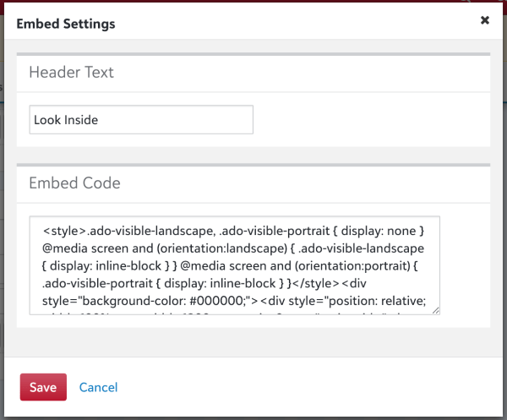
Task: Cancel the embed settings changes
Action: coord(98,388)
